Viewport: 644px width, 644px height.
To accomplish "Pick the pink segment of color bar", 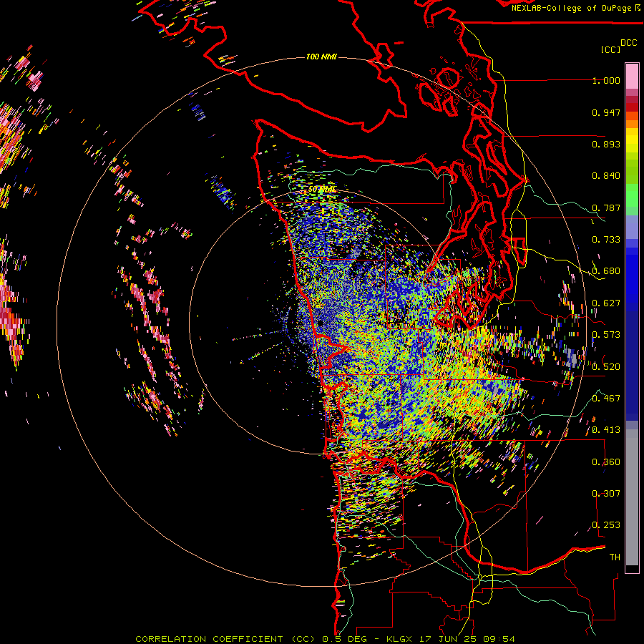I will pos(632,76).
